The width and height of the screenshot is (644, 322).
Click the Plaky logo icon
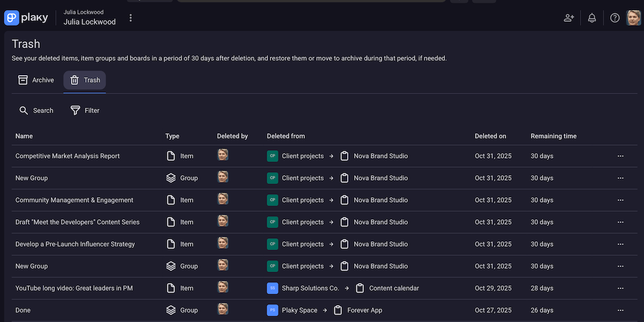click(x=12, y=18)
